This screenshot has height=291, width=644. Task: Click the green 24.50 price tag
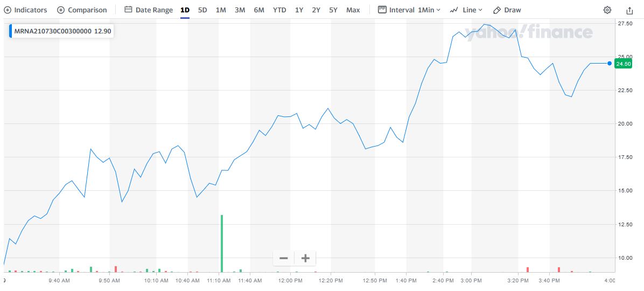[x=623, y=64]
